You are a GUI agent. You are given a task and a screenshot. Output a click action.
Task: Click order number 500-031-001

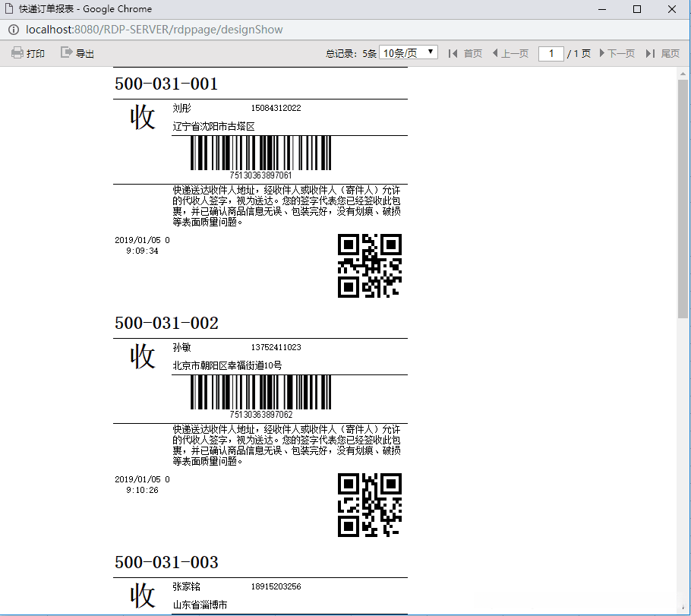pyautogui.click(x=166, y=84)
